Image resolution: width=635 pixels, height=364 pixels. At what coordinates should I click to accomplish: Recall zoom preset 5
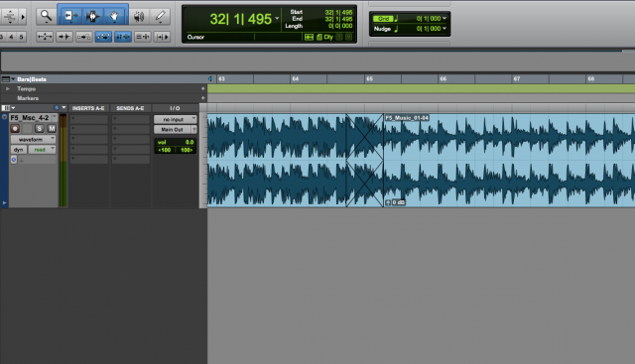click(21, 37)
